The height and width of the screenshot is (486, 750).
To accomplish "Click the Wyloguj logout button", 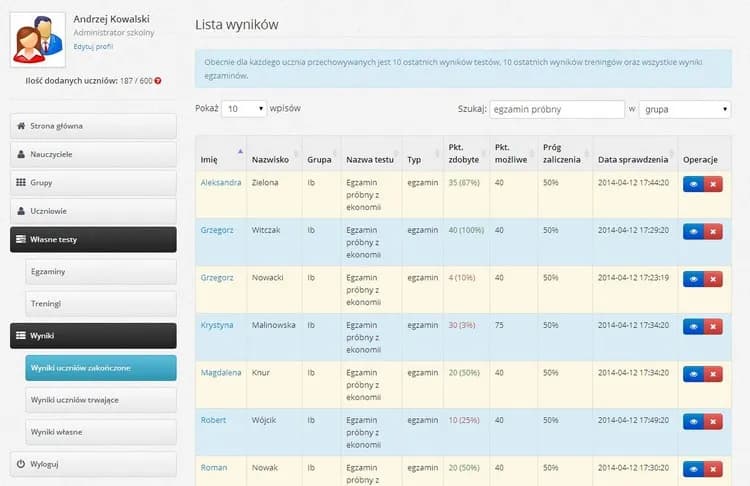I will point(93,464).
